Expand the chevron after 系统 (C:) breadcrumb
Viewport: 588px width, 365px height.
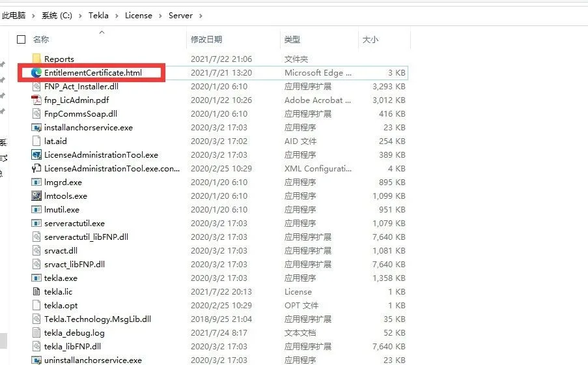tap(80, 16)
